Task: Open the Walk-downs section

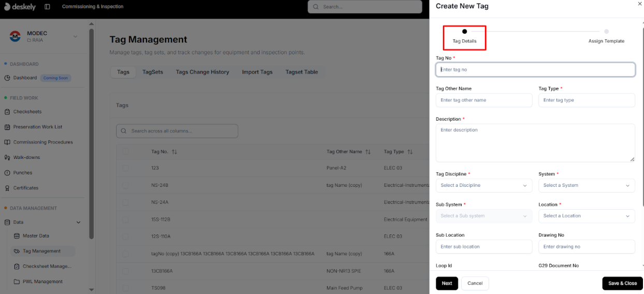Action: tap(26, 157)
